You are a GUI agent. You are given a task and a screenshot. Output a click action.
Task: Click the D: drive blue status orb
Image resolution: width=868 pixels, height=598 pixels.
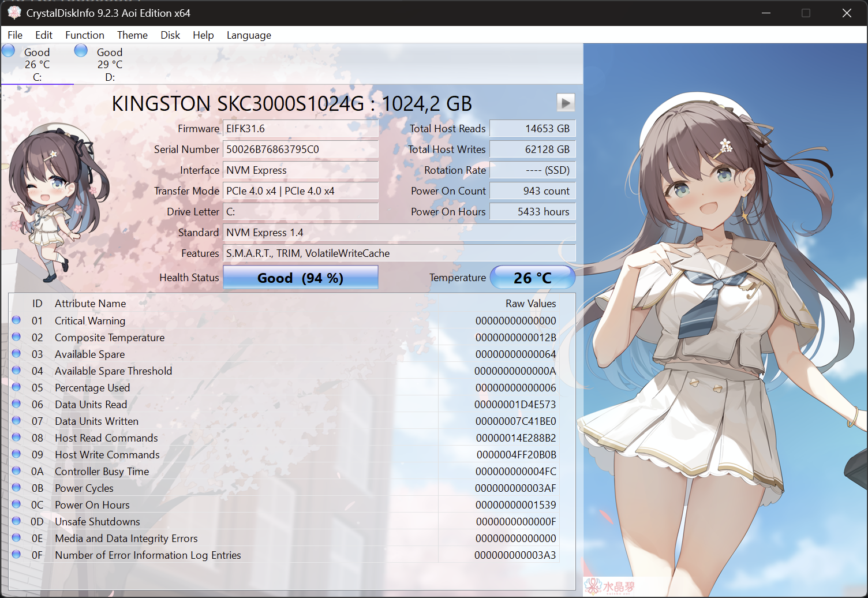81,51
